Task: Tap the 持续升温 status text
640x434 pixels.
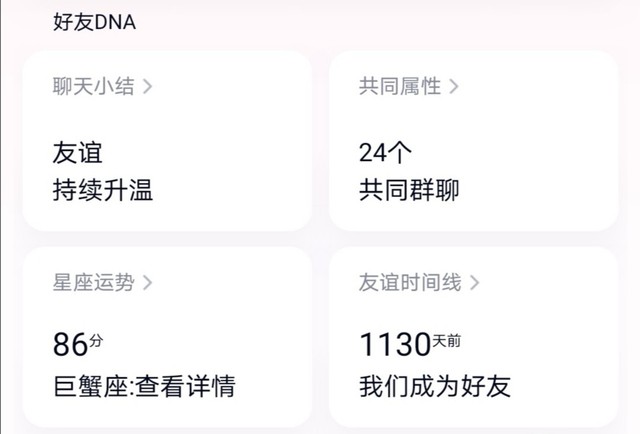Action: pos(102,191)
